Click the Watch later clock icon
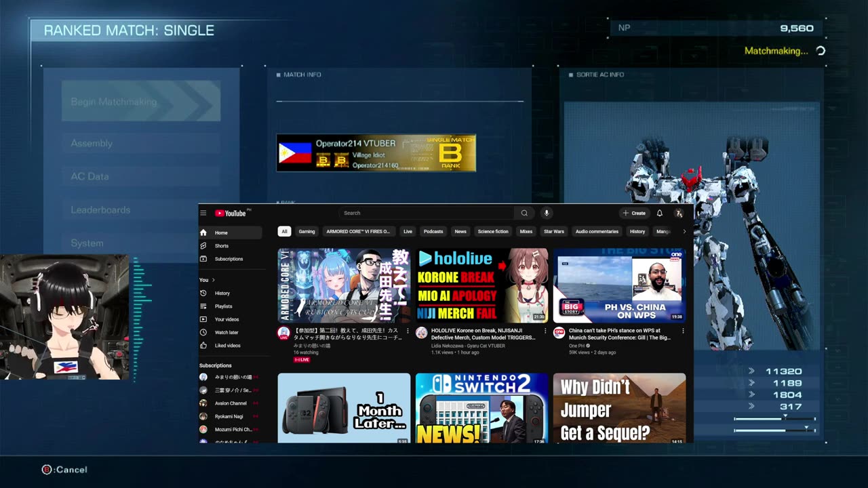 (203, 332)
